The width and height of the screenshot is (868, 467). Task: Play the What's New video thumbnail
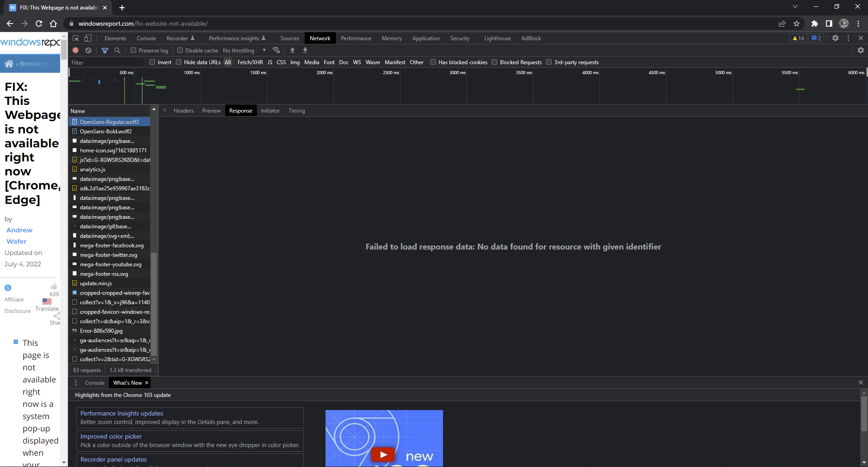click(384, 454)
